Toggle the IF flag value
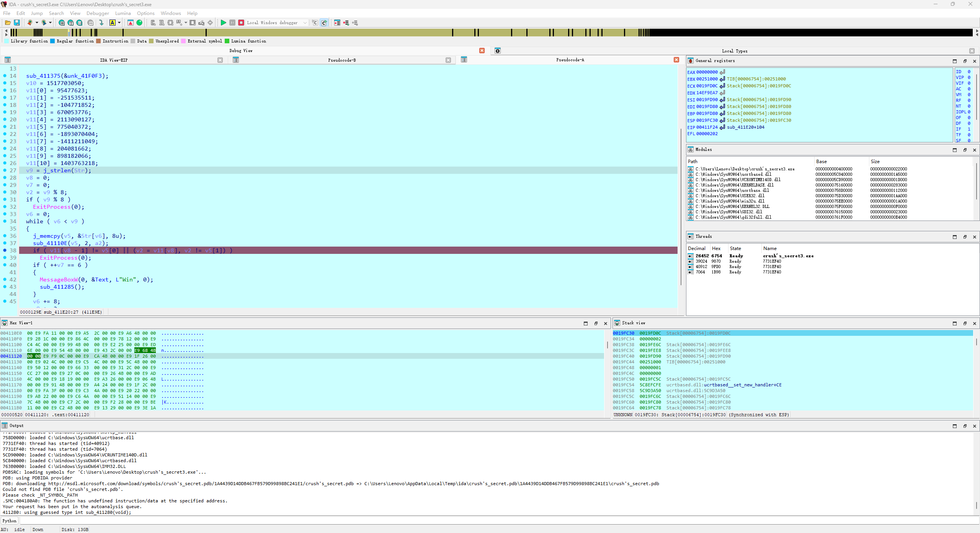The width and height of the screenshot is (980, 533). point(969,129)
